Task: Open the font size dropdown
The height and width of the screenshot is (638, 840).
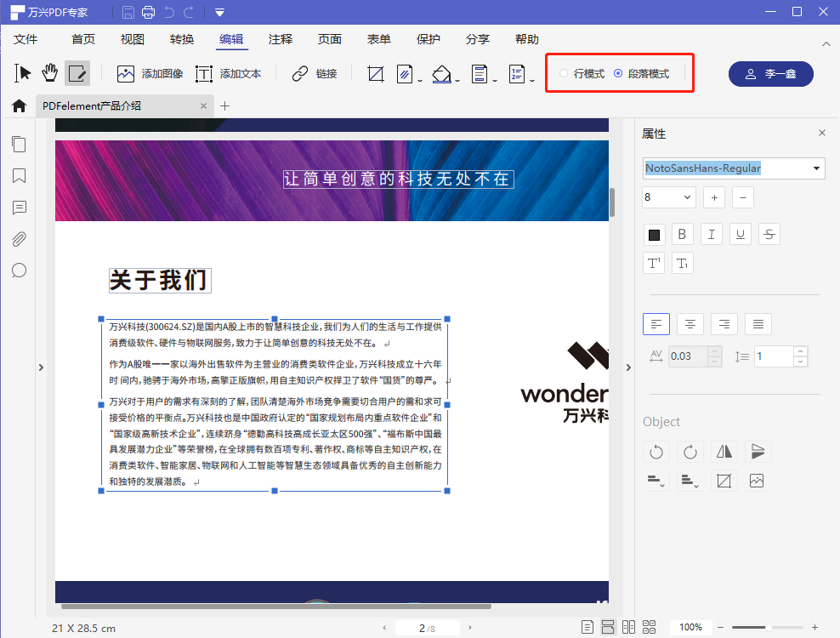Action: [x=686, y=197]
